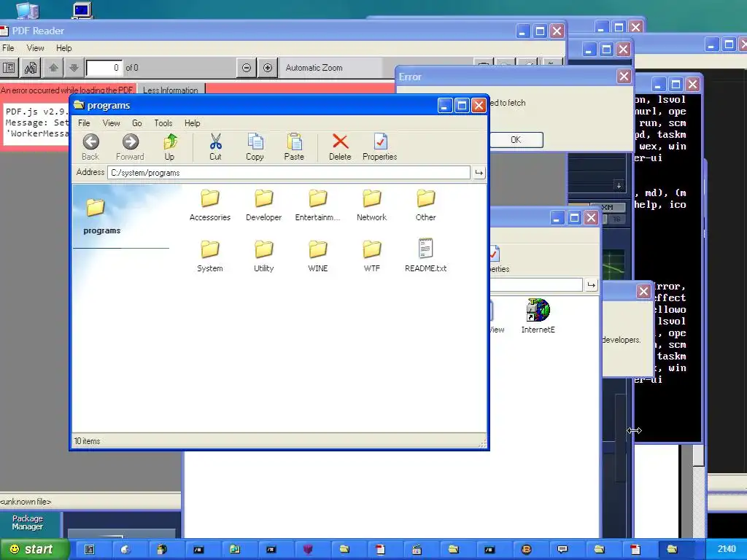Click the orange B taskbar icon

coord(527,550)
